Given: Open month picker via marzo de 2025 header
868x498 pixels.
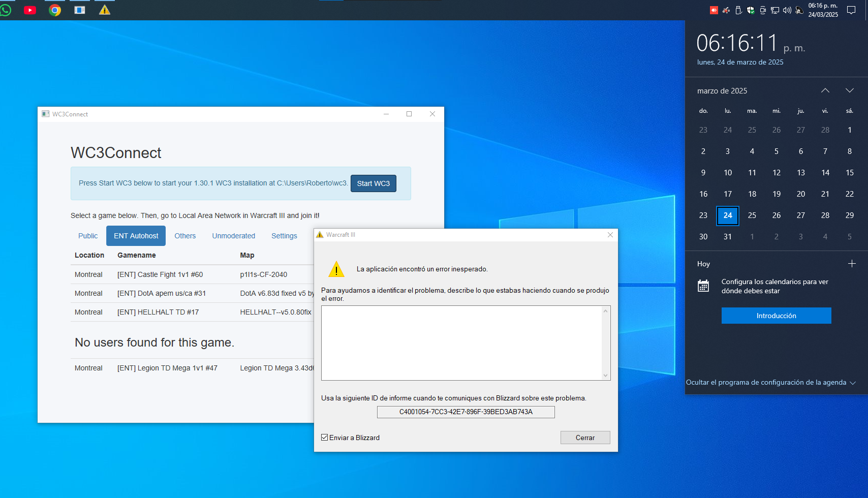Looking at the screenshot, I should click(x=722, y=91).
